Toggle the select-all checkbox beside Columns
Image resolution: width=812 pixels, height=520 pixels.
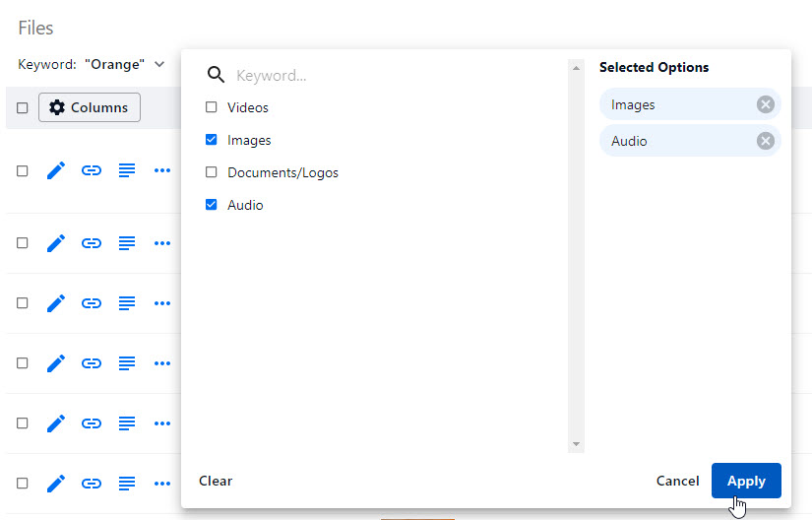[x=23, y=108]
